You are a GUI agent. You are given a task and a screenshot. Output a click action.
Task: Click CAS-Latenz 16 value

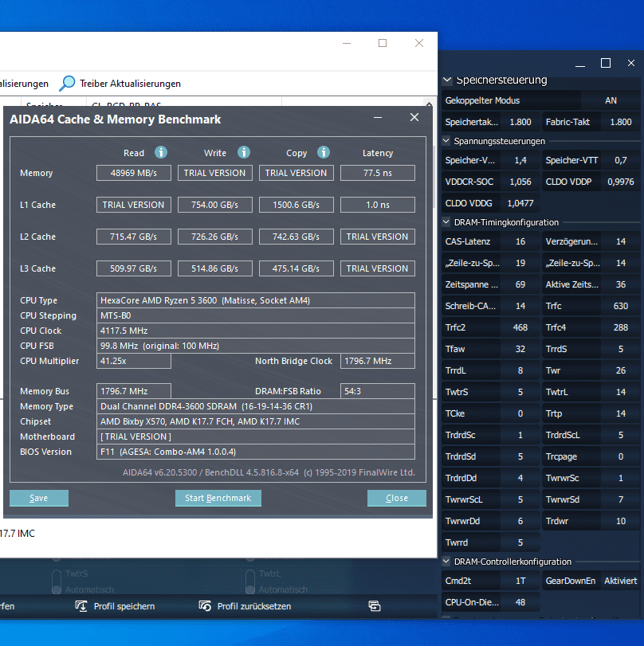click(520, 241)
